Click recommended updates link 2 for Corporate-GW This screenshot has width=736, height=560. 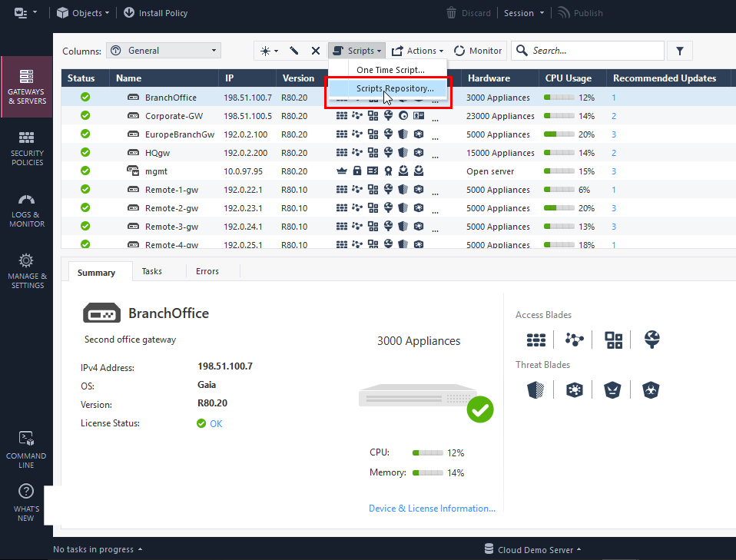point(614,116)
